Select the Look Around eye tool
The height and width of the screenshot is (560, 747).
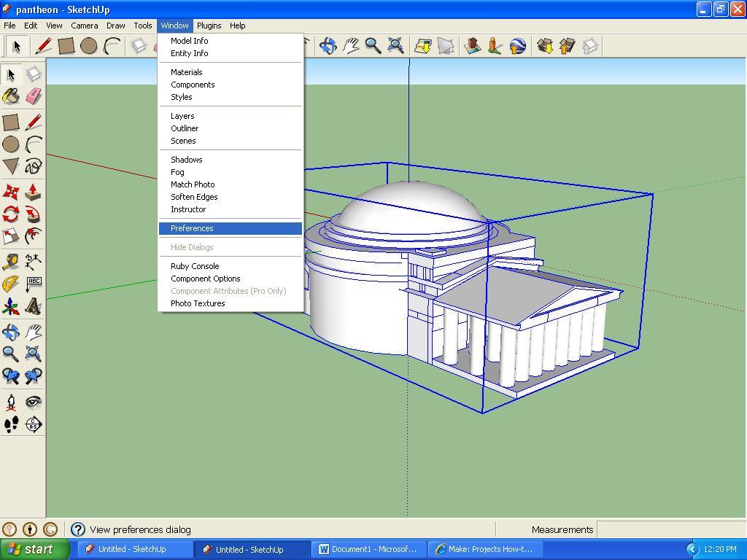34,402
